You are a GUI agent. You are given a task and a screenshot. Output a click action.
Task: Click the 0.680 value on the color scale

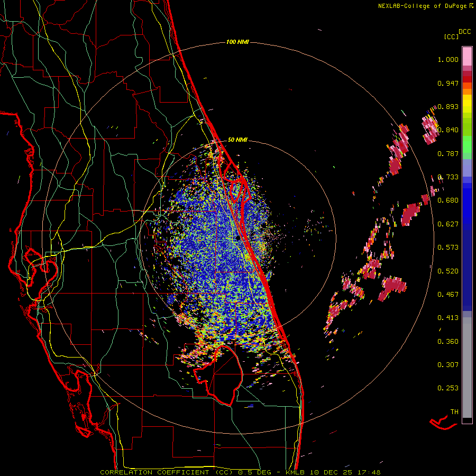[448, 200]
